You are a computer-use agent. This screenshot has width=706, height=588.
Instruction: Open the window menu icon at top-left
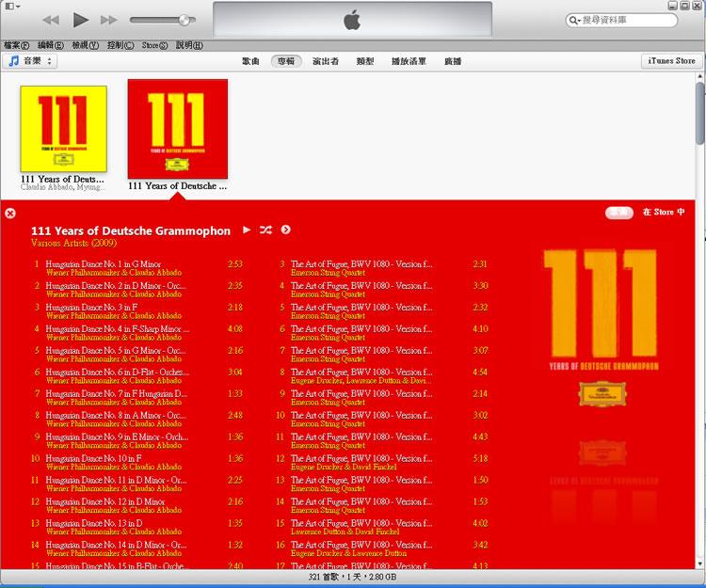click(x=11, y=7)
